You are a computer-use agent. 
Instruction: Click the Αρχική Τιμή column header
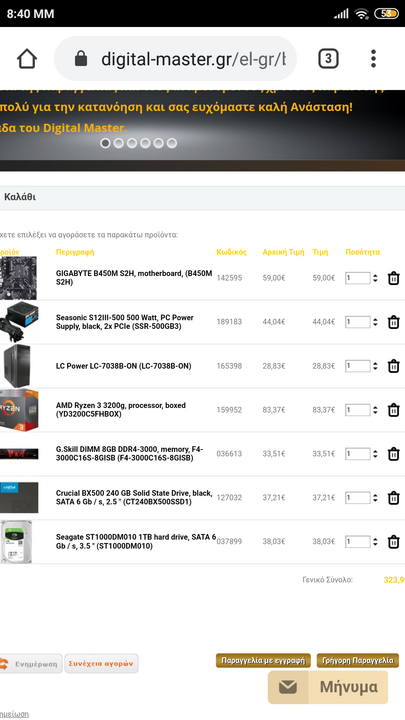283,252
